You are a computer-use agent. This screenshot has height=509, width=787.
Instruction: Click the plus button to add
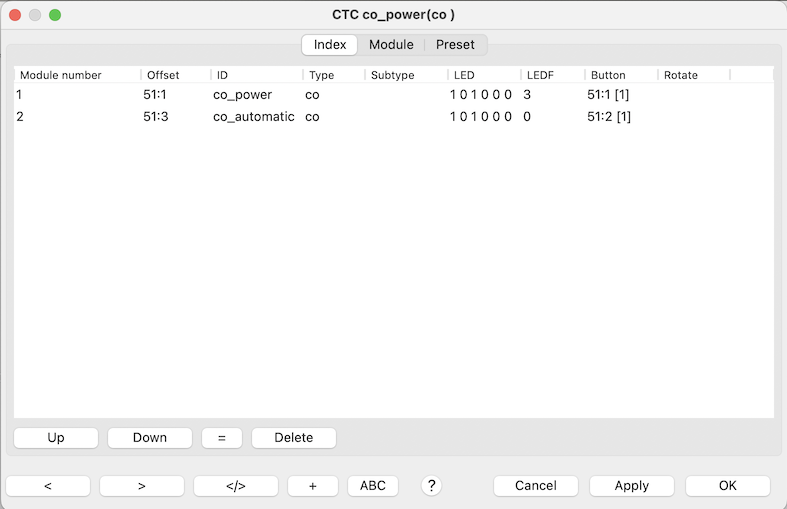point(313,486)
